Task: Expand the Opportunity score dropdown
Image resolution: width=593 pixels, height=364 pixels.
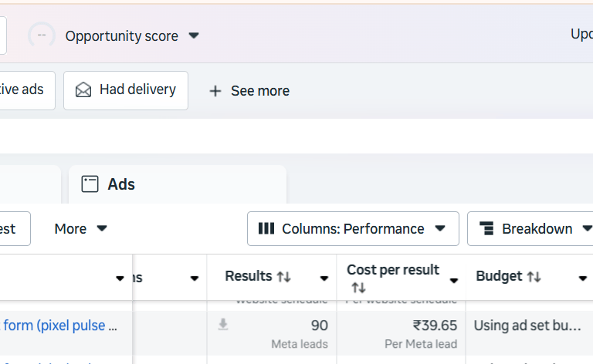Action: (194, 35)
